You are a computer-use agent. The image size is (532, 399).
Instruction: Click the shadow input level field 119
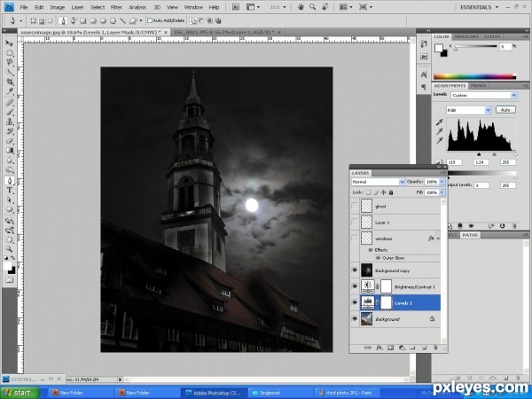(x=455, y=162)
